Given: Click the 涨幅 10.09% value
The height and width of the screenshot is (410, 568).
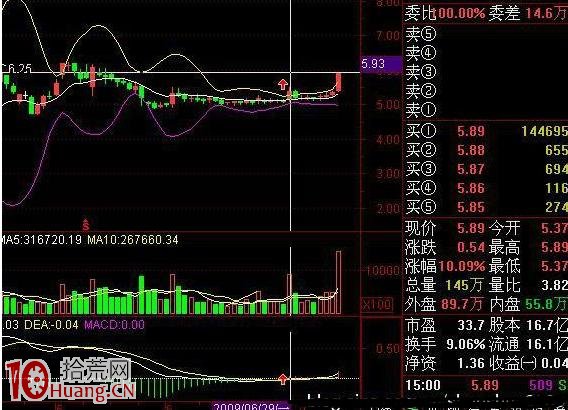Looking at the screenshot, I should [461, 267].
